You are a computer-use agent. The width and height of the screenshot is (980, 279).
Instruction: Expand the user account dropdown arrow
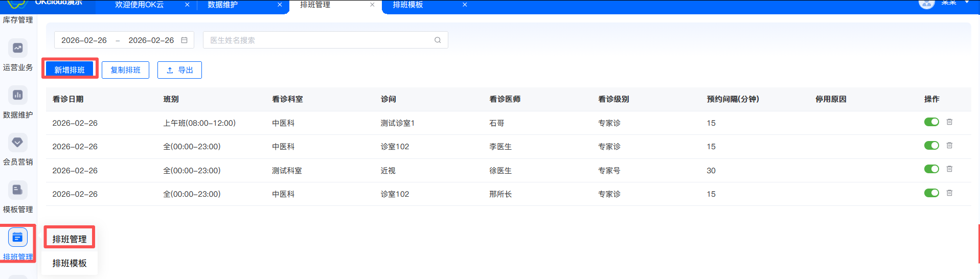(967, 3)
